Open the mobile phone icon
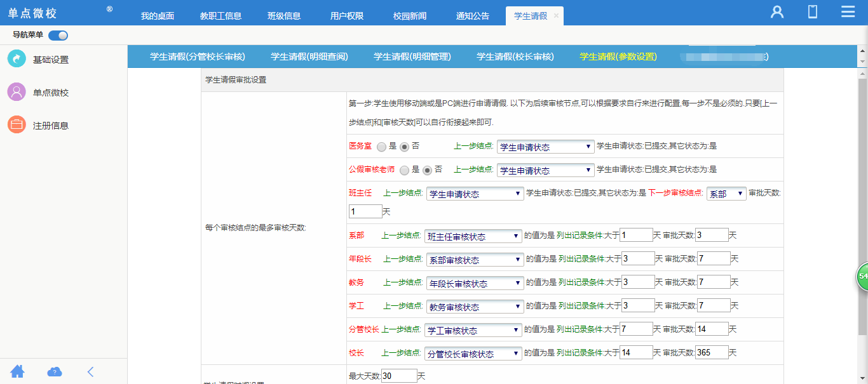Image resolution: width=868 pixels, height=384 pixels. (x=812, y=12)
